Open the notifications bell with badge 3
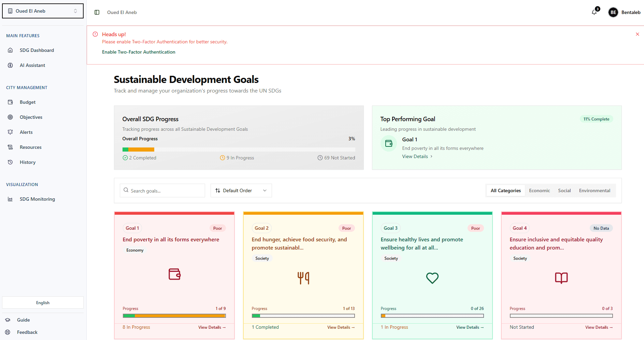This screenshot has height=340, width=644. click(594, 12)
